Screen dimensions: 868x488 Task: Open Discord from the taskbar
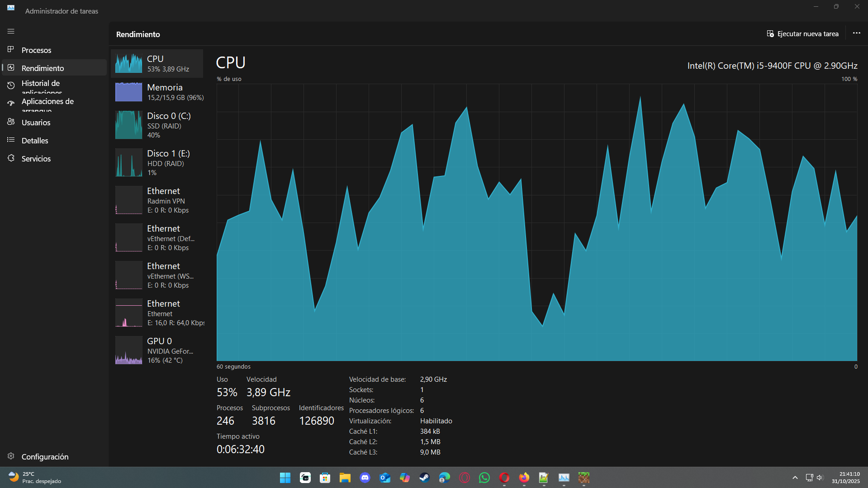(365, 478)
